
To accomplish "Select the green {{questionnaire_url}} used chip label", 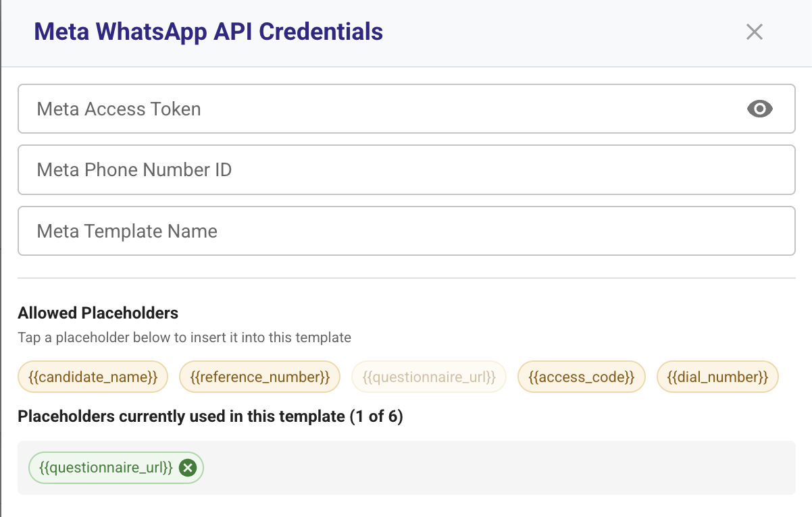I will coord(106,468).
